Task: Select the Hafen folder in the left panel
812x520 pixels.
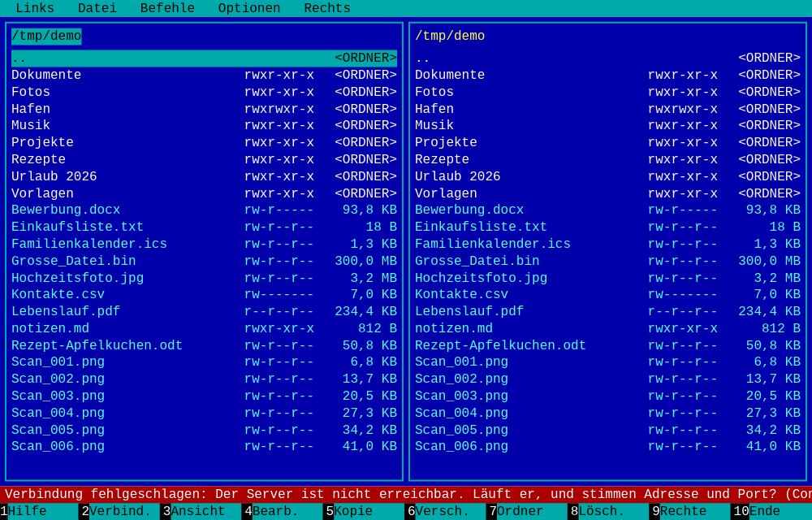Action: 204,110
